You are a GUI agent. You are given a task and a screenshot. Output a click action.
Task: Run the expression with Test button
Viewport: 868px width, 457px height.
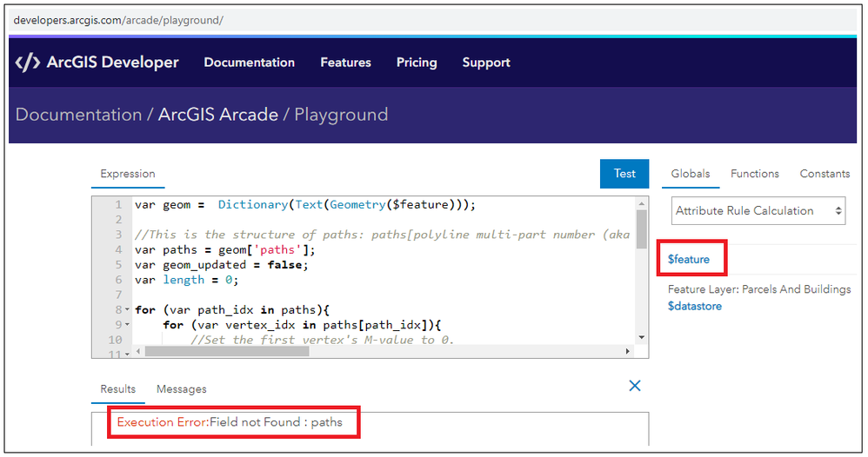[x=624, y=174]
